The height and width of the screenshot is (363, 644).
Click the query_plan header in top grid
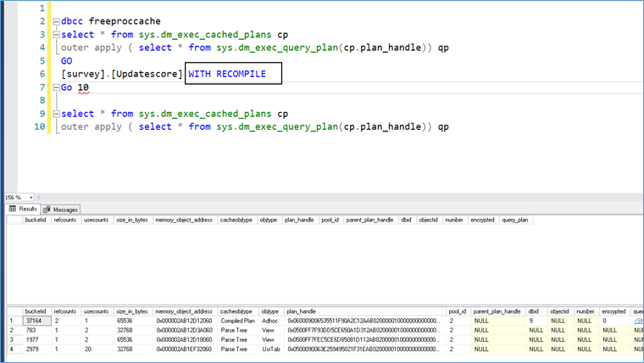click(515, 220)
